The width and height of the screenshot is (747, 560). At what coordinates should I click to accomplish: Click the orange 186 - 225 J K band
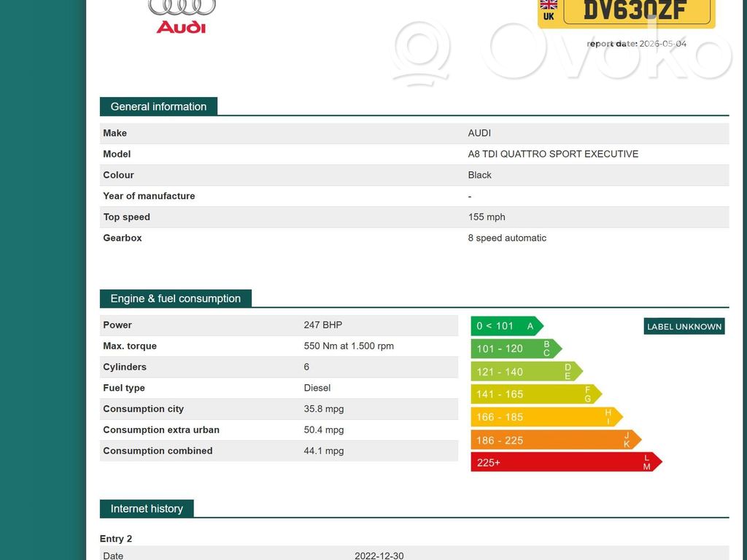pyautogui.click(x=557, y=440)
